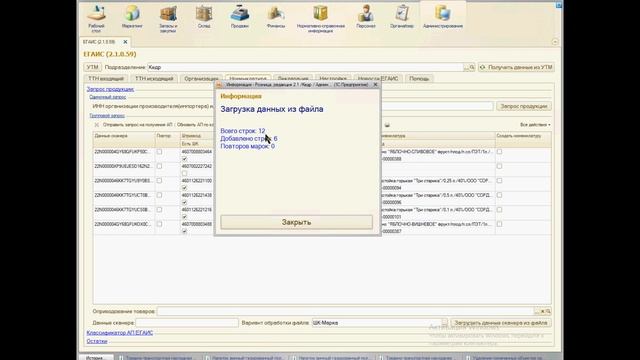This screenshot has width=640, height=360.
Task: Open the Продажи cash register section
Action: point(240,17)
